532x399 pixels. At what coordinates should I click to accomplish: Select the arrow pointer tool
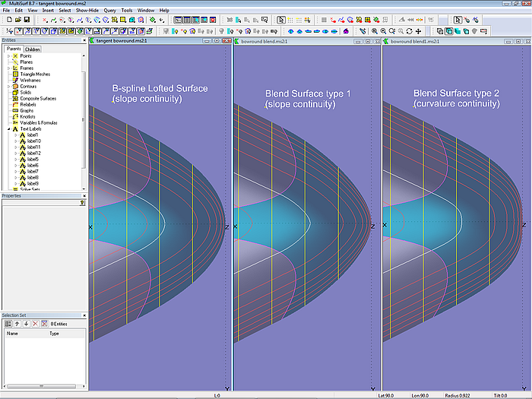(x=458, y=20)
